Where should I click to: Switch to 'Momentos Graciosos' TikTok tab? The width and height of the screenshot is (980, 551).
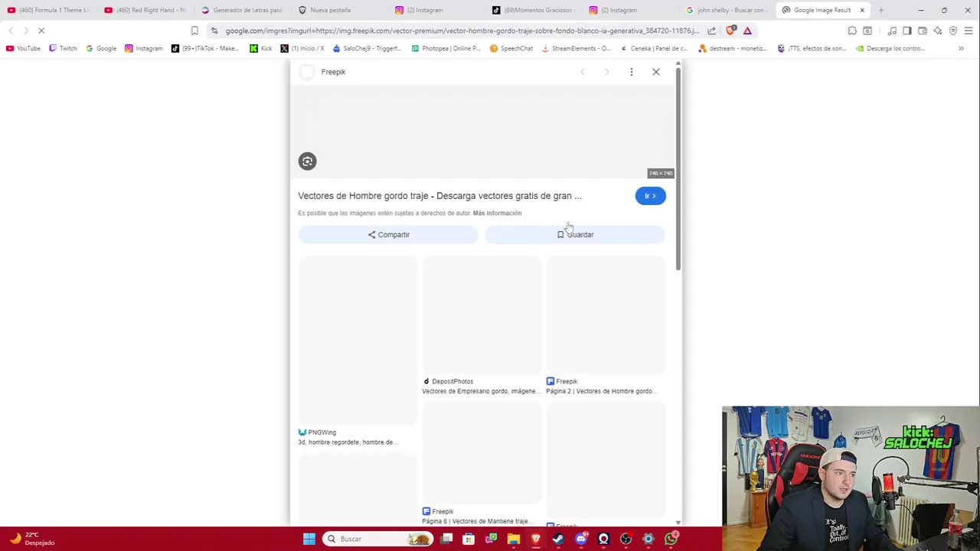tap(533, 10)
